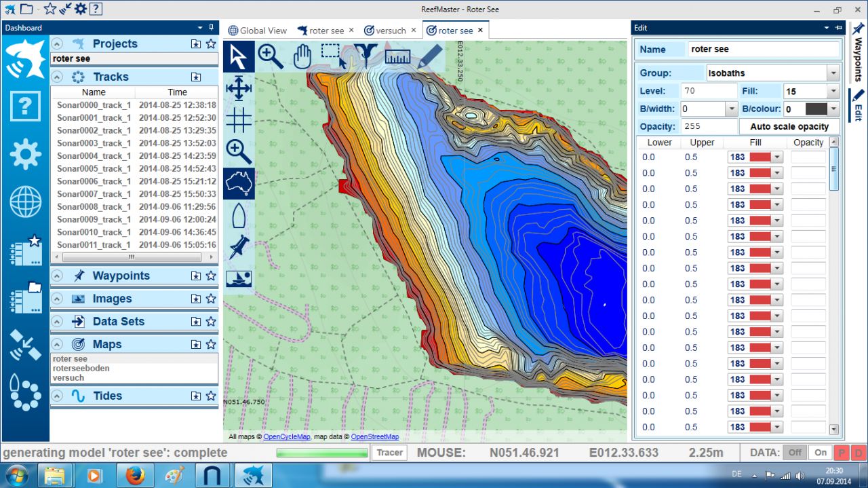The height and width of the screenshot is (488, 868).
Task: Toggle the grid overlay icon
Action: tap(239, 120)
